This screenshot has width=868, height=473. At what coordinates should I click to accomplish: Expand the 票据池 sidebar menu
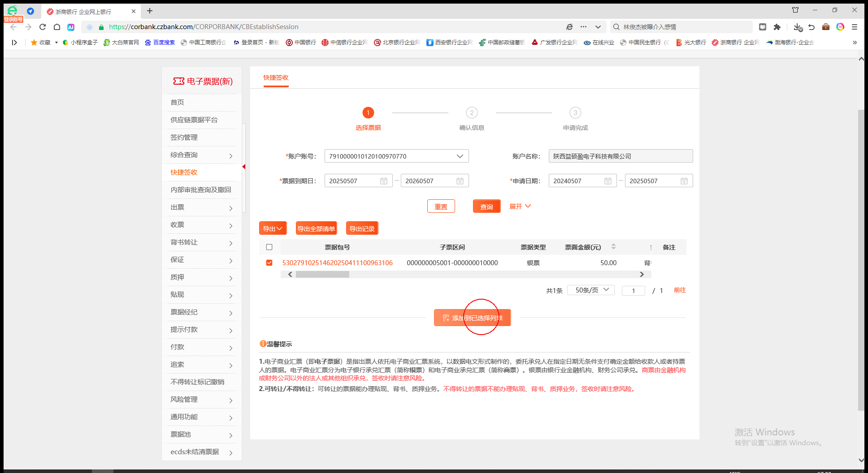click(x=201, y=434)
